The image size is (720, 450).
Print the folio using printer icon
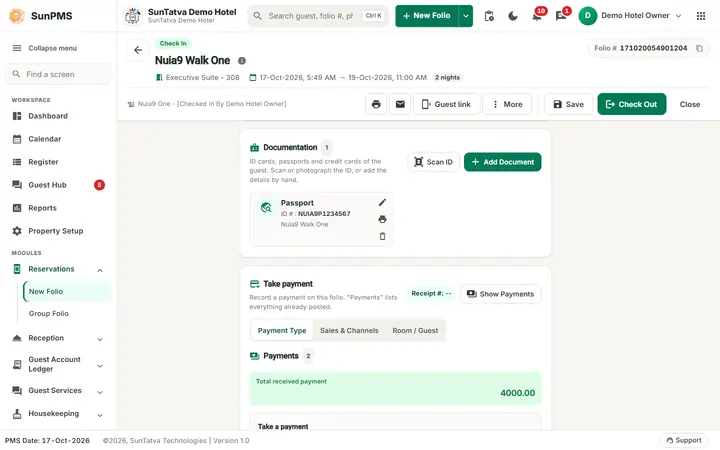click(x=376, y=104)
